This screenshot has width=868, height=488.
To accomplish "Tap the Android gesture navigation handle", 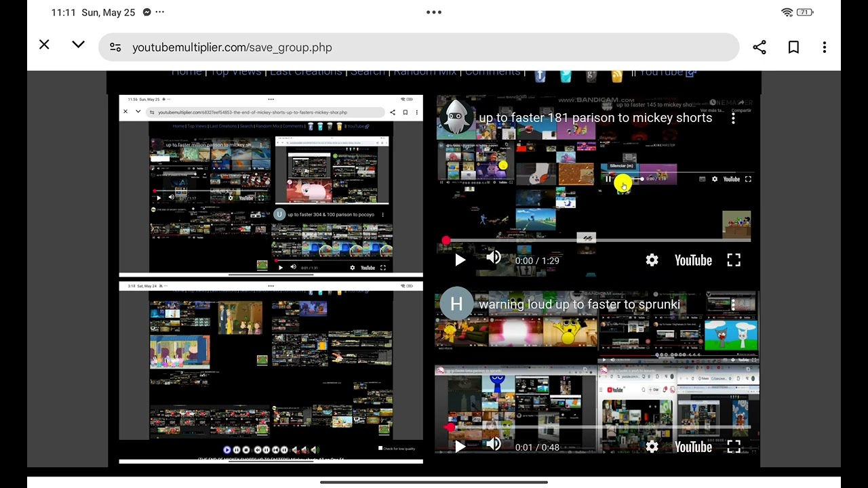I will [x=434, y=483].
